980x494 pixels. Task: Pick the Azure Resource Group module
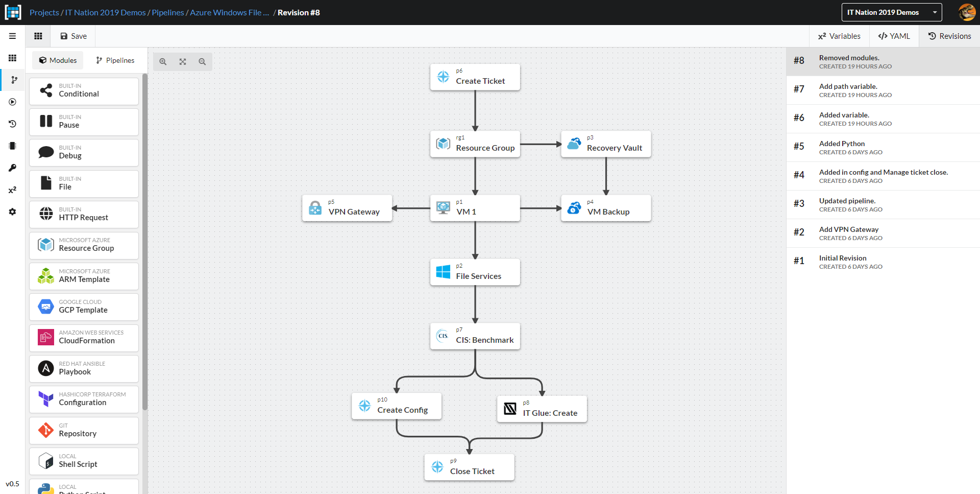pyautogui.click(x=84, y=246)
